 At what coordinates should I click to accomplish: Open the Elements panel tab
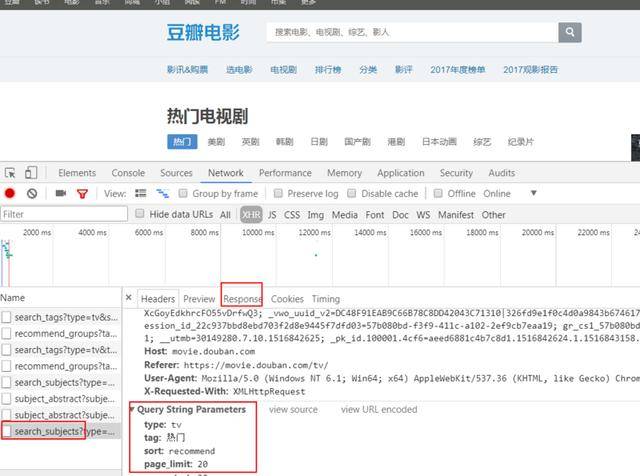click(x=77, y=173)
